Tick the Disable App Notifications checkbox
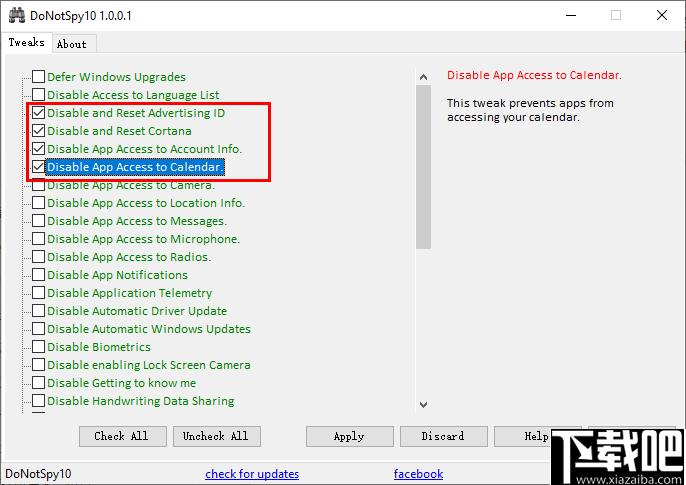The width and height of the screenshot is (686, 485). click(x=38, y=275)
